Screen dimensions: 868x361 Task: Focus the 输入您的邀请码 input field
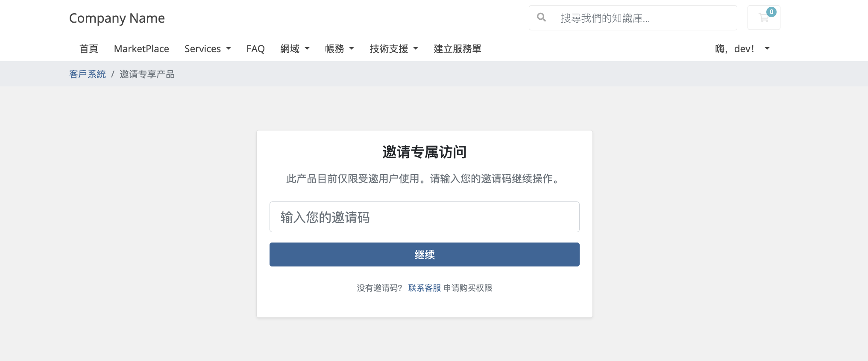click(424, 217)
